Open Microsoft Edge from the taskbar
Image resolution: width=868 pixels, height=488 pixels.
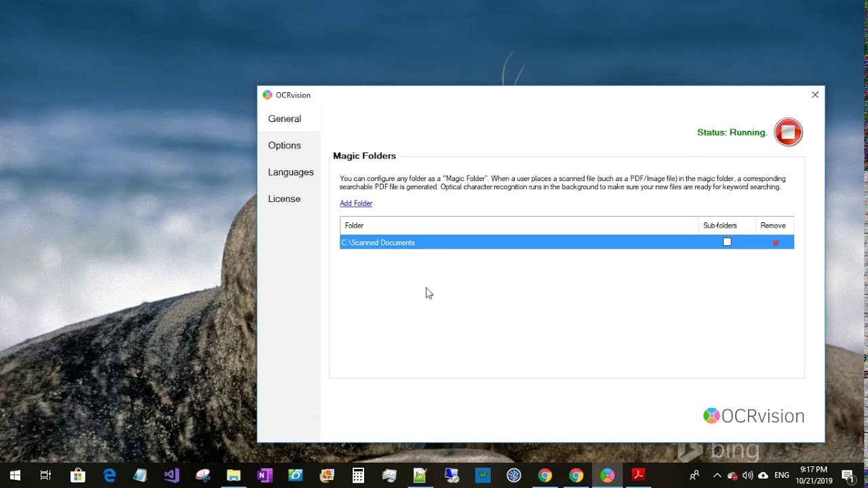point(108,475)
